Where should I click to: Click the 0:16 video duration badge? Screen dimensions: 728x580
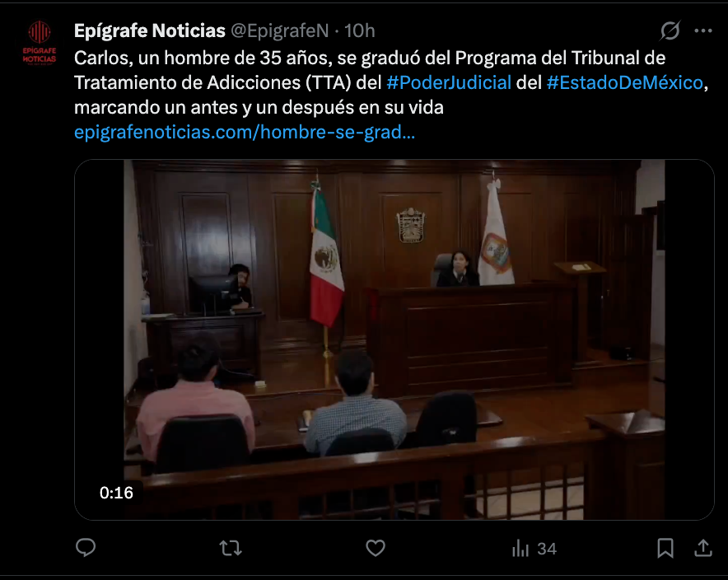click(x=116, y=493)
